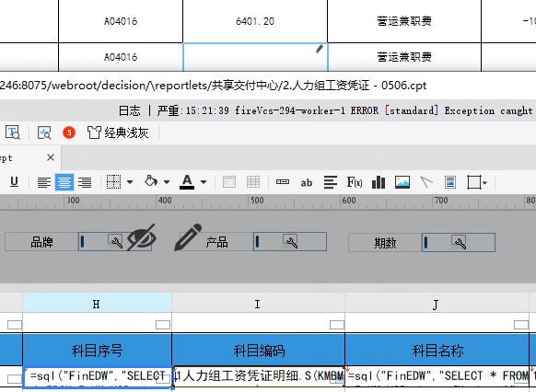Select J column sql formula cell
Image resolution: width=536 pixels, height=392 pixels.
437,376
